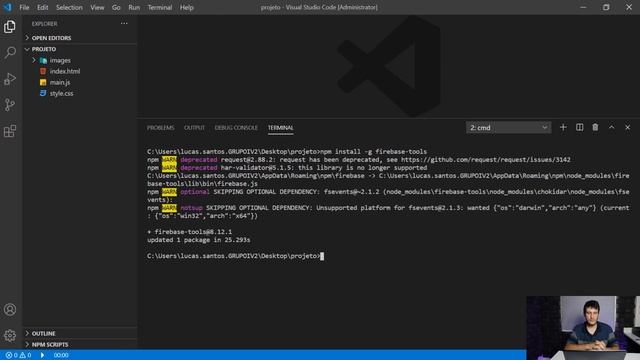Click the 00:00 timer in status bar
The height and width of the screenshot is (360, 640).
point(61,355)
